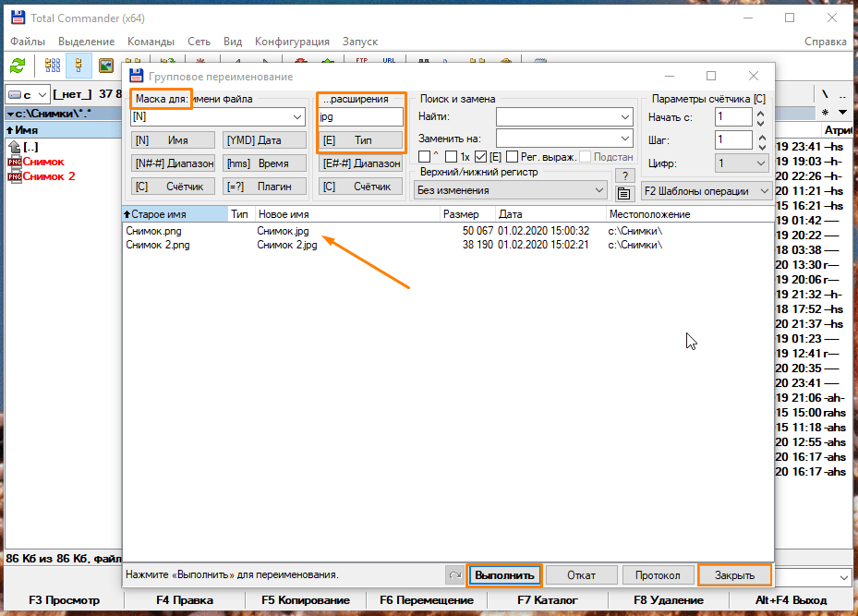Click the Откат button

click(581, 575)
